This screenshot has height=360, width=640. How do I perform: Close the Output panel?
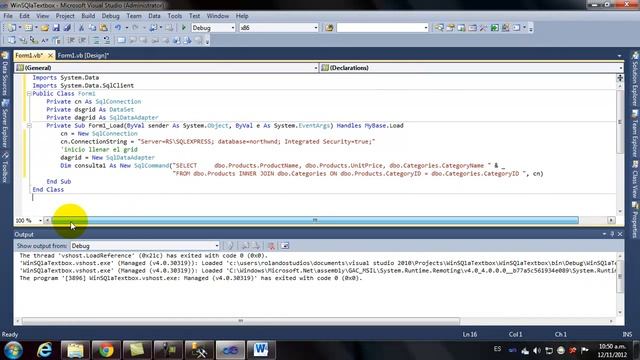click(x=620, y=234)
